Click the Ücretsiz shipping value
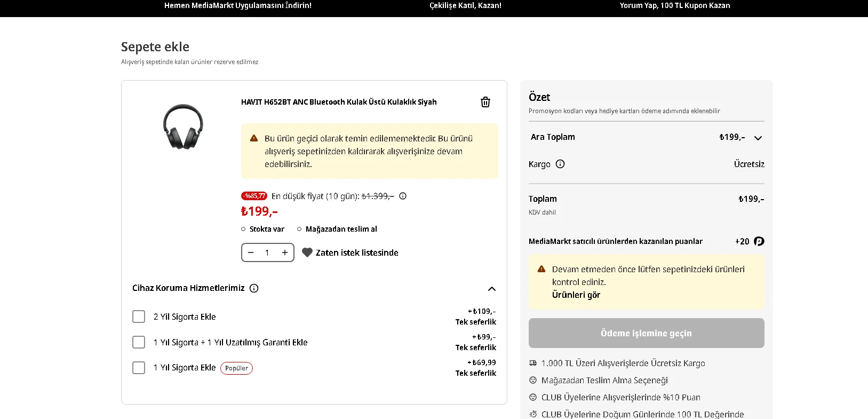 pos(749,164)
